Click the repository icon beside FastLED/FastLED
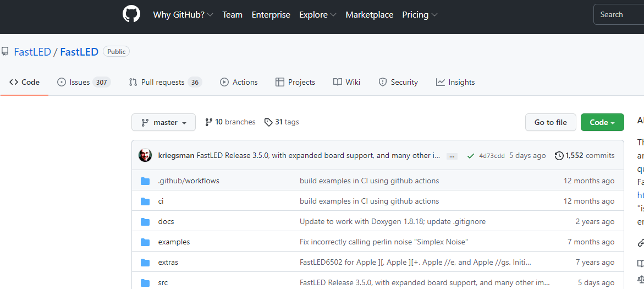This screenshot has height=289, width=644. (x=5, y=52)
